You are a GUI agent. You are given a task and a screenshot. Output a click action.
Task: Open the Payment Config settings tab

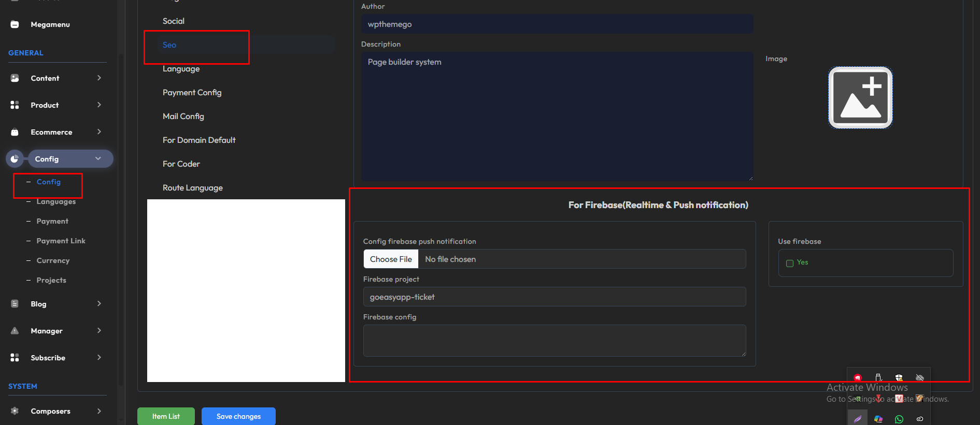coord(192,93)
